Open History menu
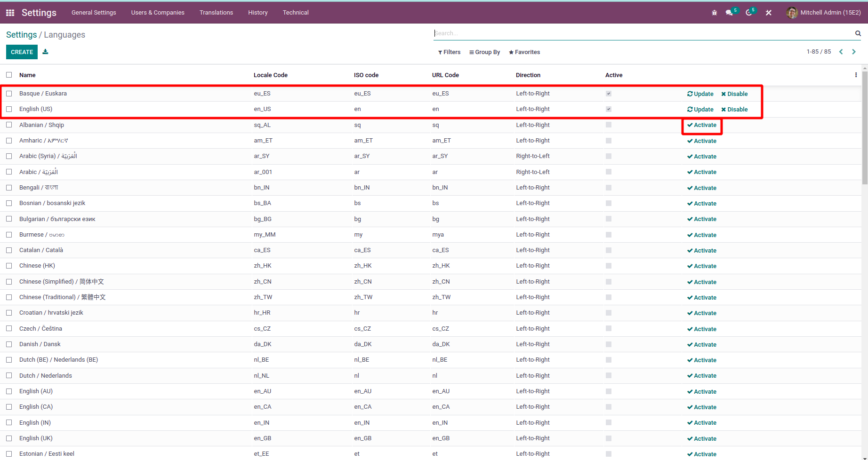Image resolution: width=868 pixels, height=460 pixels. (258, 13)
